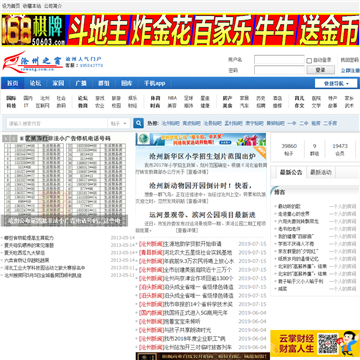Open headline 沧州新华区小学招生划片范围出炉
Image resolution: width=360 pixels, height=360 pixels.
coord(202,156)
